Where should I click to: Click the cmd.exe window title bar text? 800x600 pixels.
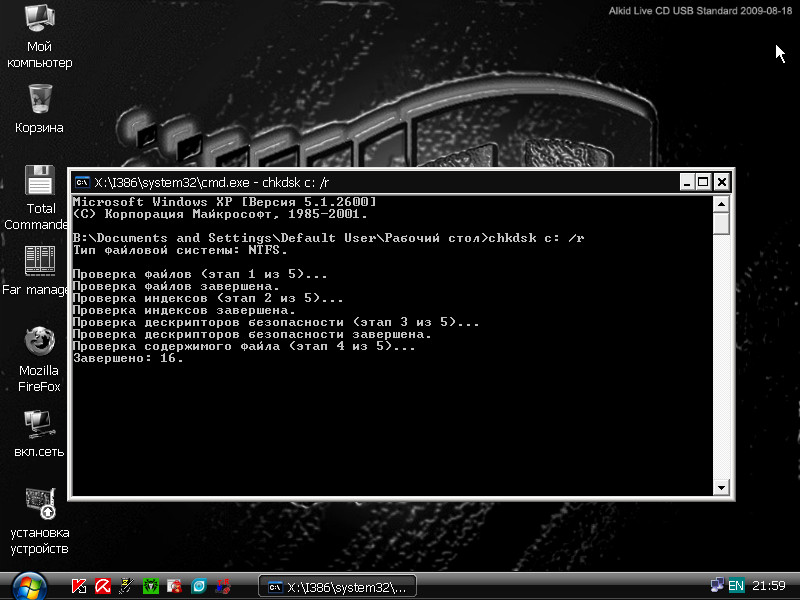pyautogui.click(x=212, y=183)
